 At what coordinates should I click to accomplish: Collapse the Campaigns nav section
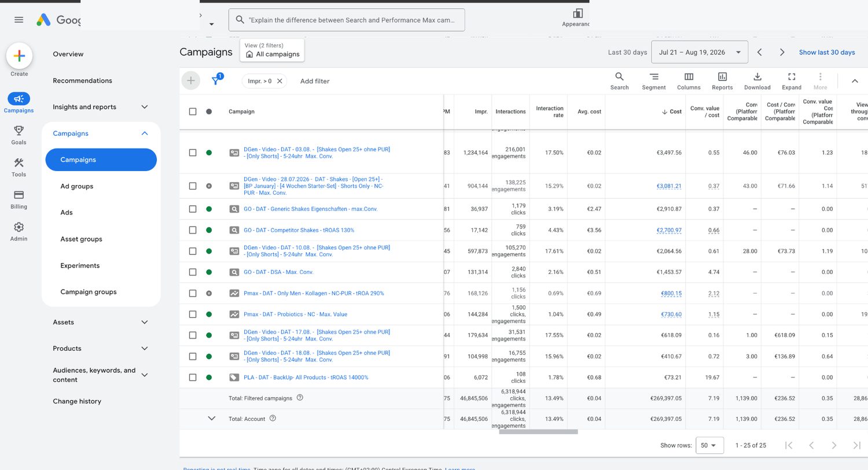145,134
